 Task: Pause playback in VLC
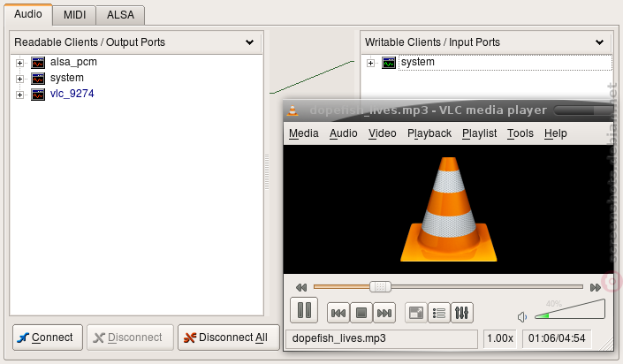[304, 310]
